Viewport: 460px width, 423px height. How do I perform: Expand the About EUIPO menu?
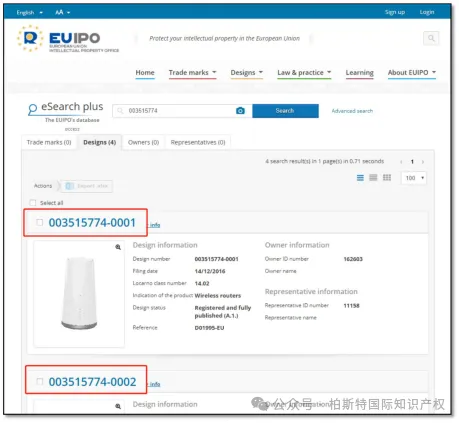412,73
